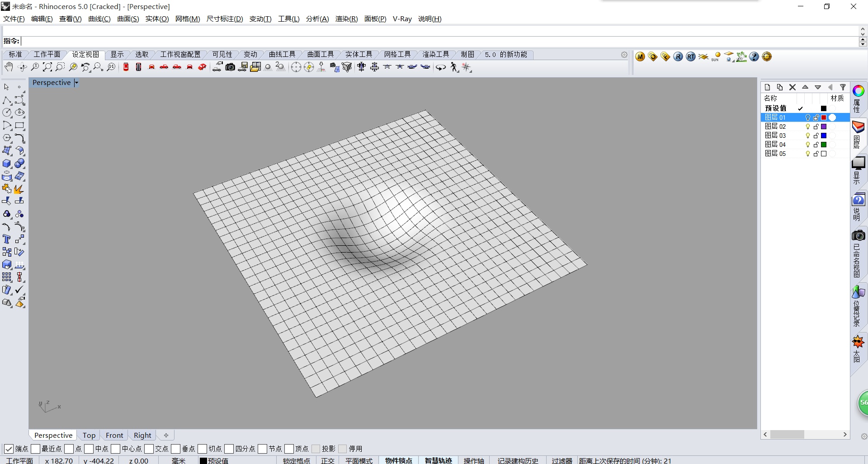Enable the 交点 intersection snap checkbox
This screenshot has height=464, width=868.
point(149,449)
